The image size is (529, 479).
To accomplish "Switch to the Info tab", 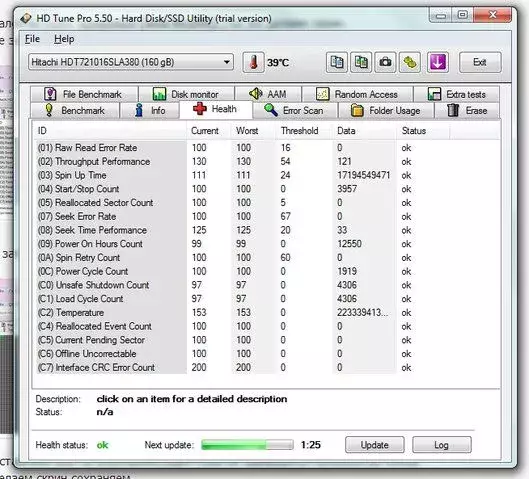I will click(x=150, y=111).
